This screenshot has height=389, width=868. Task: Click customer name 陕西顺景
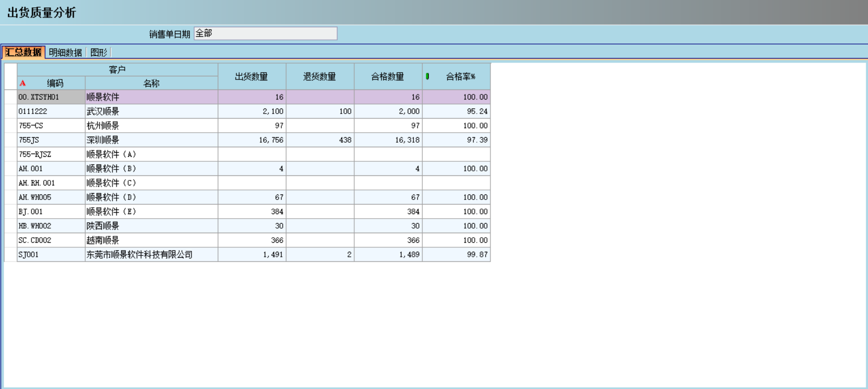click(103, 226)
